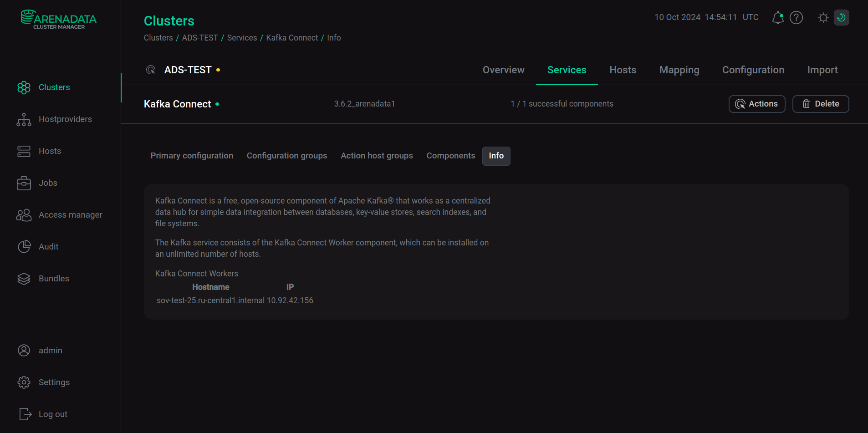
Task: Click the Settings gear icon
Action: tap(24, 382)
